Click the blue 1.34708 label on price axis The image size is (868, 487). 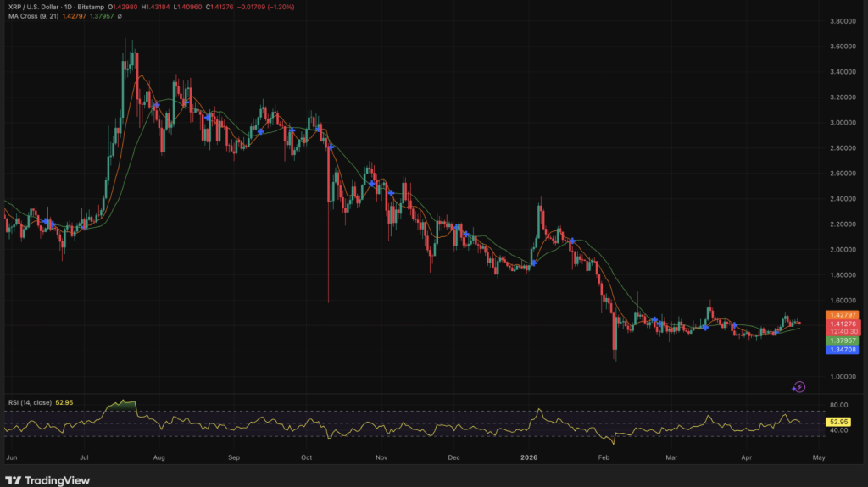click(x=842, y=350)
